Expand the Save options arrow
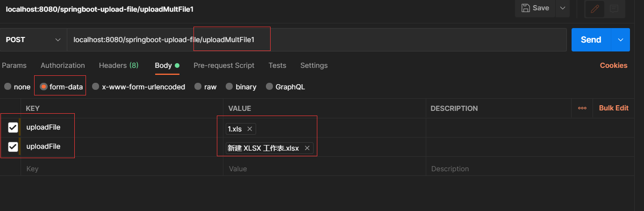This screenshot has width=644, height=211. pyautogui.click(x=563, y=8)
